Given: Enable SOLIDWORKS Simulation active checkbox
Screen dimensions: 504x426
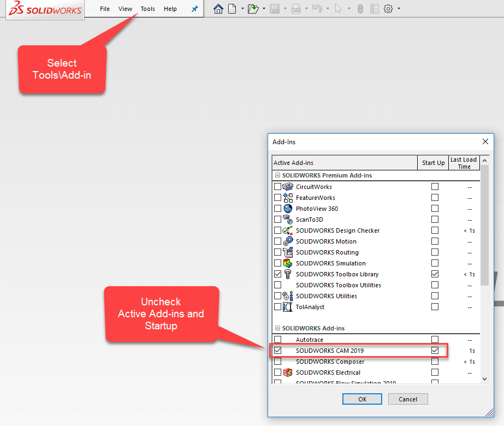Looking at the screenshot, I should pos(278,263).
